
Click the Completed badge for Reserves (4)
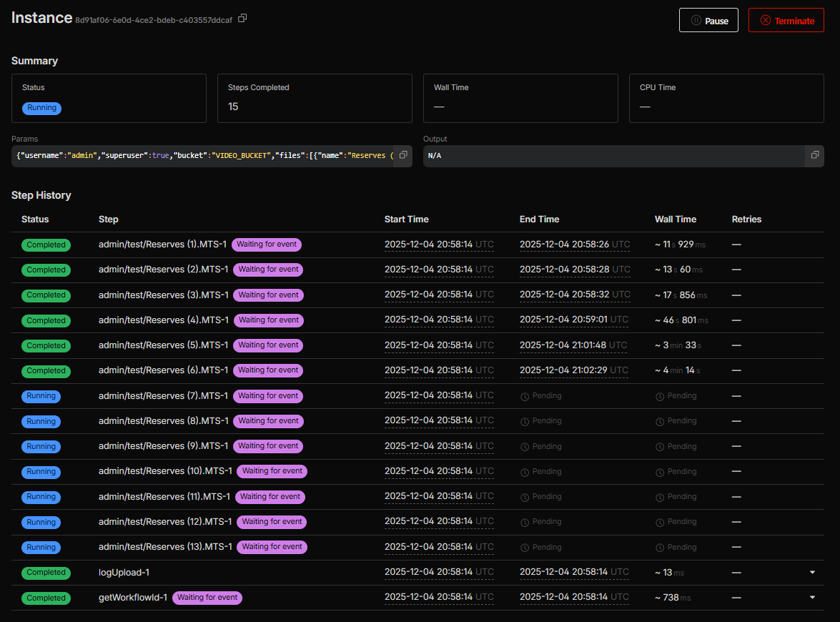(46, 320)
